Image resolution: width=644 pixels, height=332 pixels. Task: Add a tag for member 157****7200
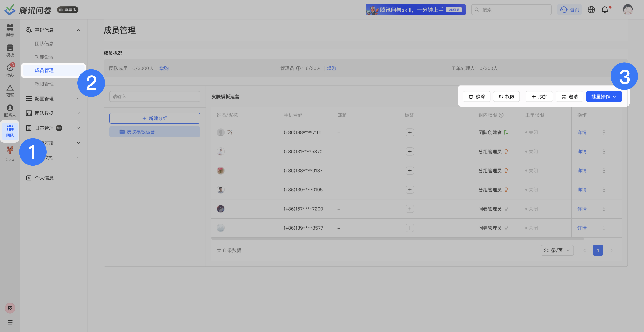410,209
